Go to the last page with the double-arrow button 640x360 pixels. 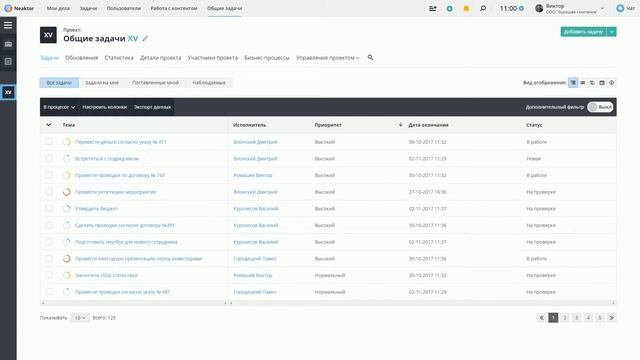[611, 318]
